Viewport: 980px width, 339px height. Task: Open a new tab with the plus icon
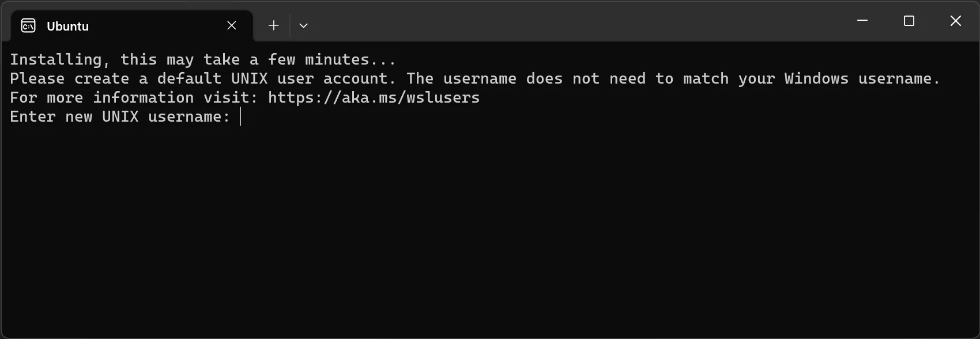[x=274, y=25]
